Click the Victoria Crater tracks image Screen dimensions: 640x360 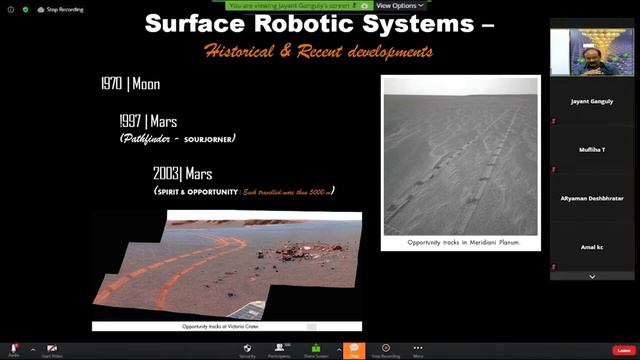point(227,265)
